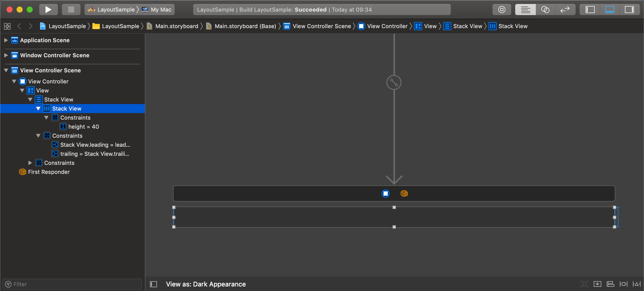Image resolution: width=644 pixels, height=291 pixels.
Task: Show the right Inspector panel
Action: [x=629, y=10]
